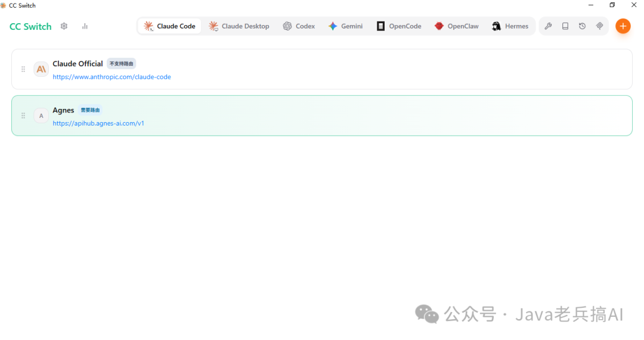This screenshot has height=340, width=644.
Task: Open the book/prompts icon in toolbar
Action: (565, 26)
